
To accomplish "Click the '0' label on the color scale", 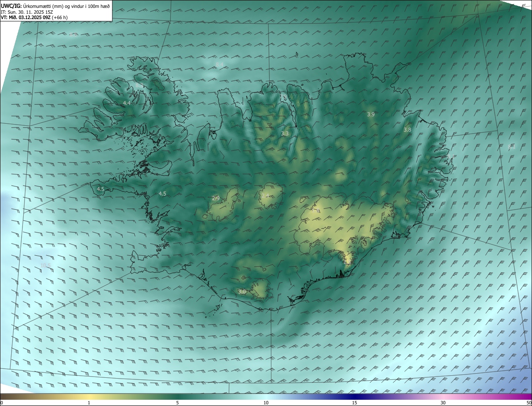I will coord(1,403).
